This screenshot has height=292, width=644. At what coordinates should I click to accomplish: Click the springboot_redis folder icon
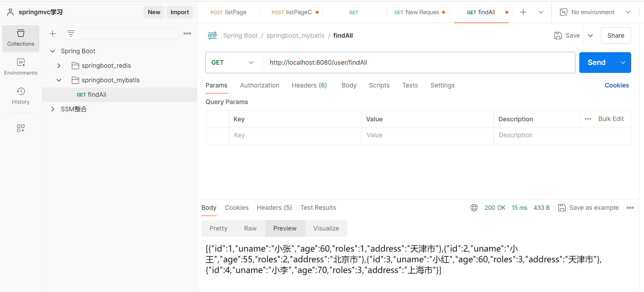point(75,66)
